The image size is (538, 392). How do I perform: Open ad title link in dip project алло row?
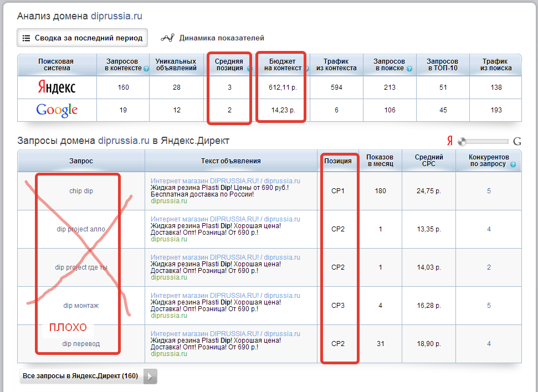225,219
